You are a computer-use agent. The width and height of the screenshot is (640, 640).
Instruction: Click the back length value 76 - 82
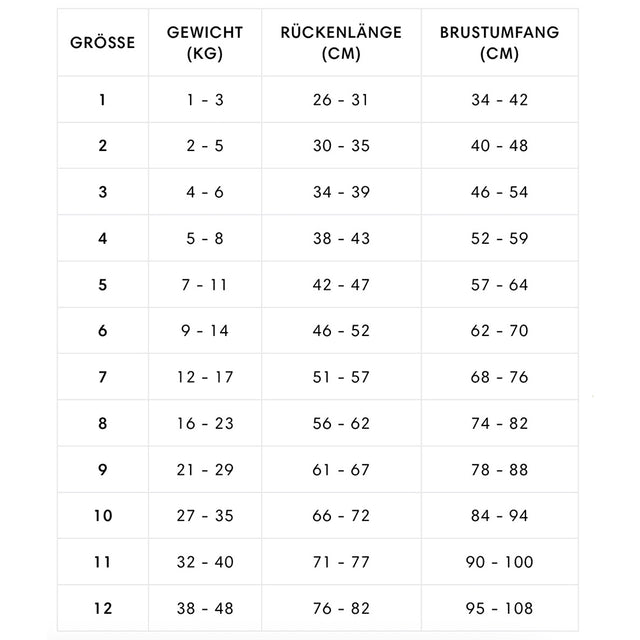[341, 608]
